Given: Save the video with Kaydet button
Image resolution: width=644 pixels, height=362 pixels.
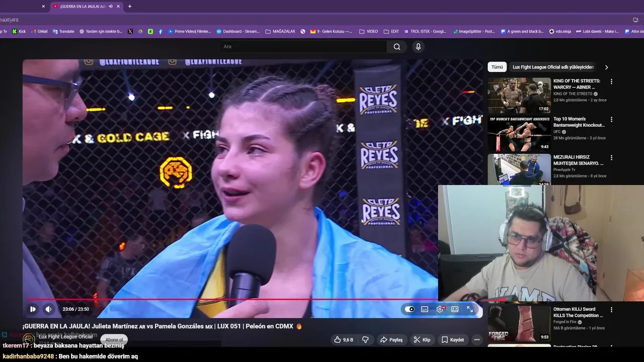Looking at the screenshot, I should pos(452,340).
